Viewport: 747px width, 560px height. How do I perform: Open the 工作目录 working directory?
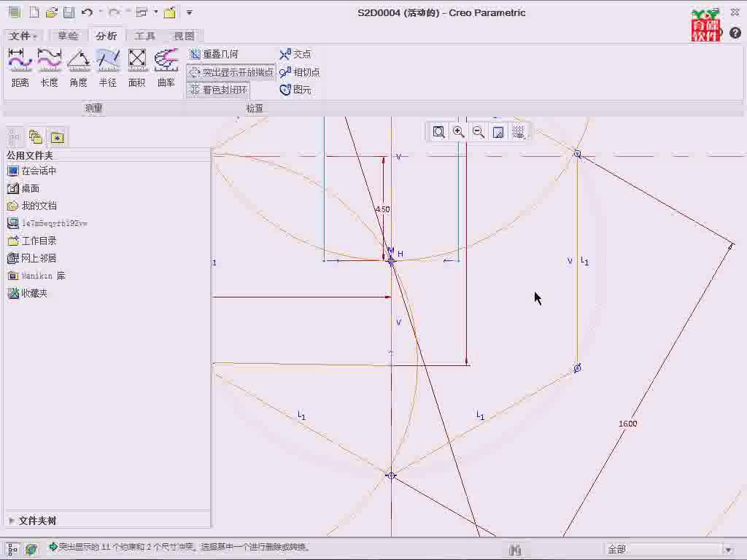pos(32,241)
